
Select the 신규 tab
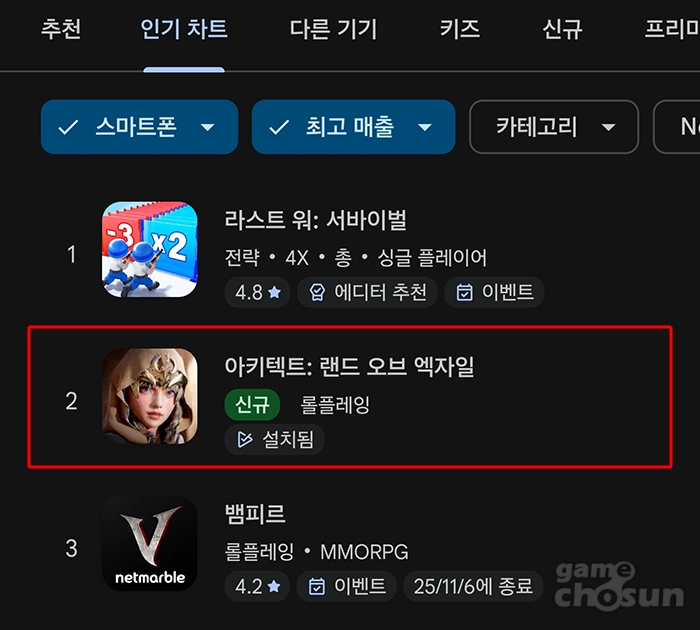pyautogui.click(x=562, y=29)
